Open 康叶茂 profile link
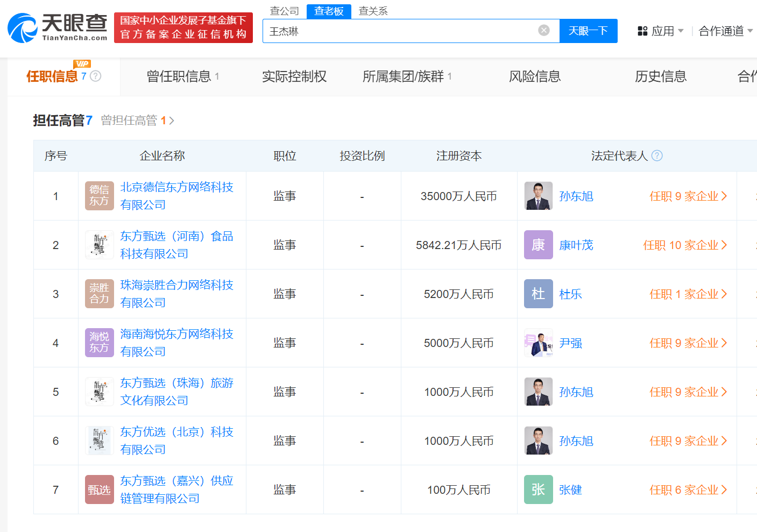This screenshot has height=532, width=757. pos(576,245)
